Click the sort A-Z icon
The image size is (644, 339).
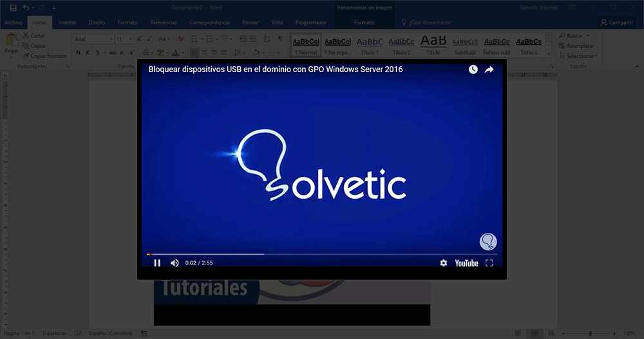[267, 39]
